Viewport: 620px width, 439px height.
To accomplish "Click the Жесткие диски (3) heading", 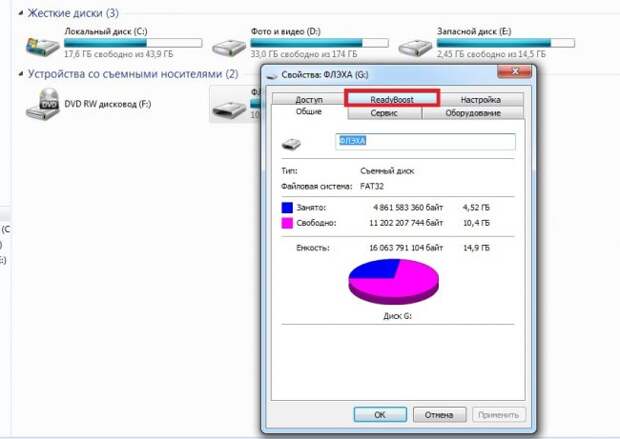I will point(73,13).
